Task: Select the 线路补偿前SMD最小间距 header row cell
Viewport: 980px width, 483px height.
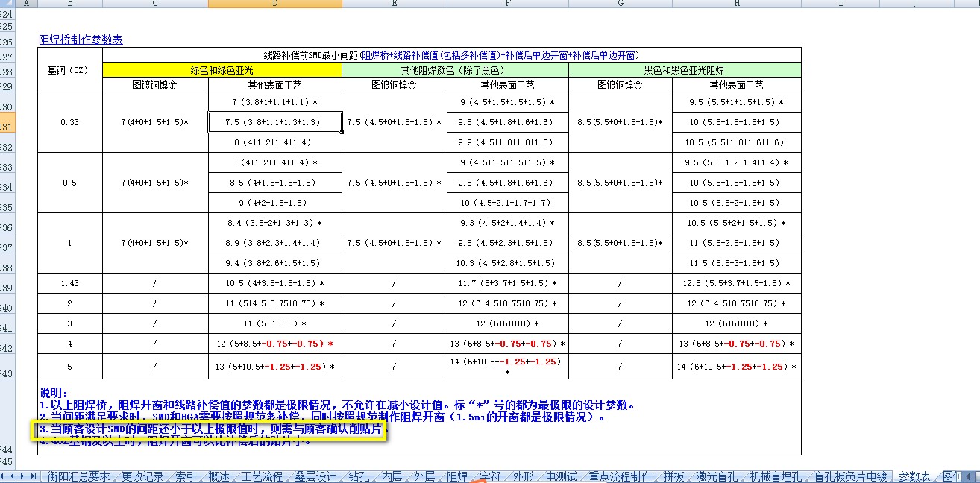Action: [x=452, y=55]
